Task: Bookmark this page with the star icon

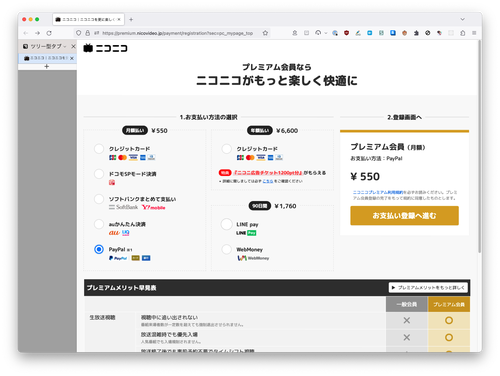Action: point(265,33)
